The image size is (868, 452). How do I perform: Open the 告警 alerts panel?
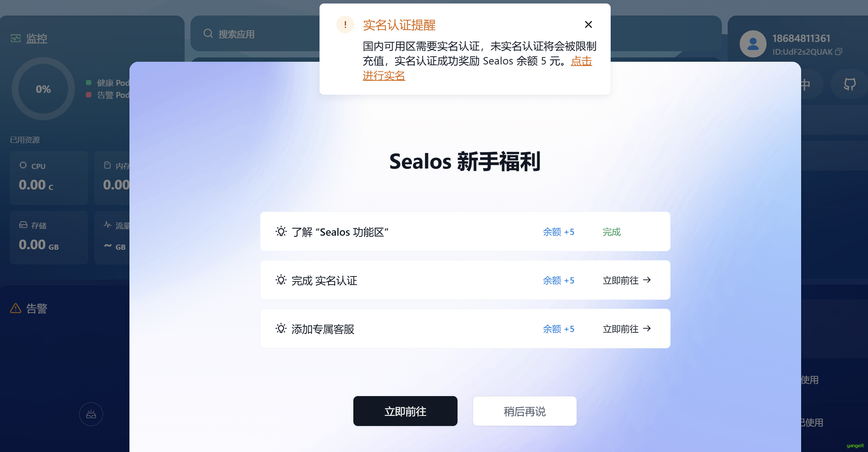click(x=29, y=309)
